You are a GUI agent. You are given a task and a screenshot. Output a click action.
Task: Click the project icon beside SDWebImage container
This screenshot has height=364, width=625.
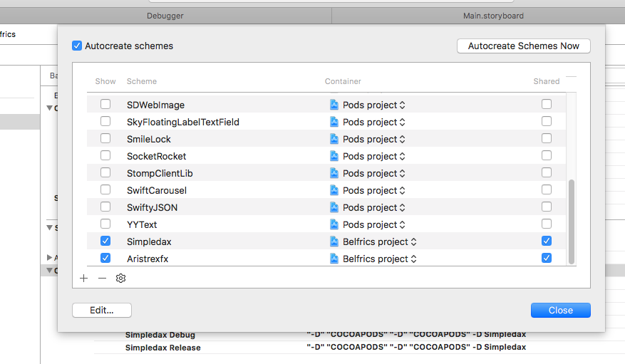click(334, 105)
